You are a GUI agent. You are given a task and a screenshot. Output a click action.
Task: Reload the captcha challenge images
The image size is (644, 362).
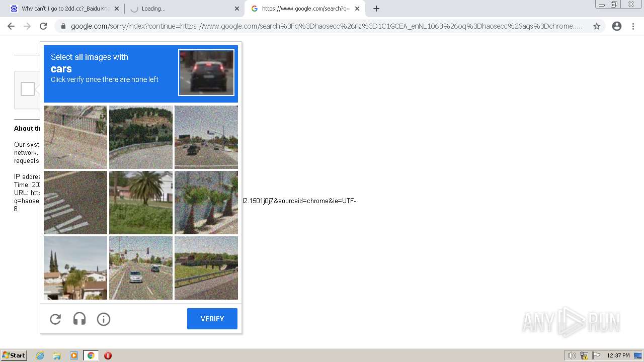(x=55, y=319)
